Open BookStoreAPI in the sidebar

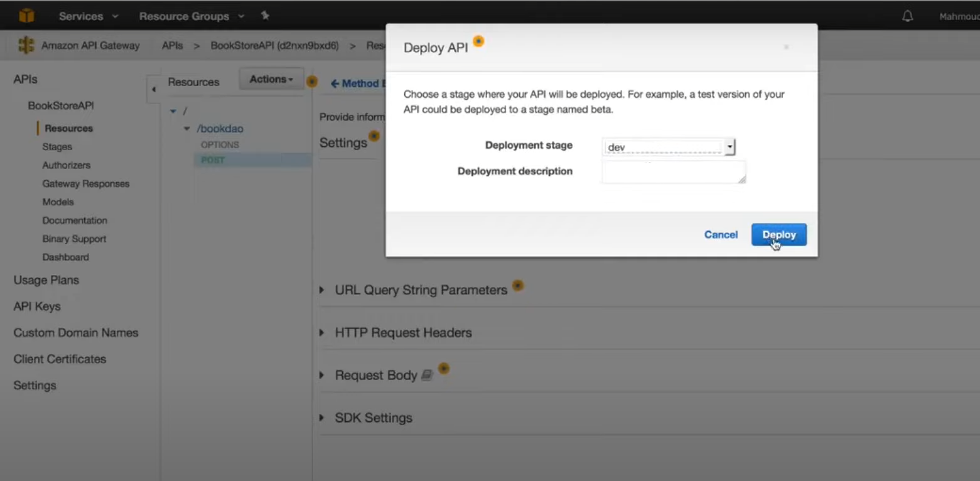click(x=61, y=105)
